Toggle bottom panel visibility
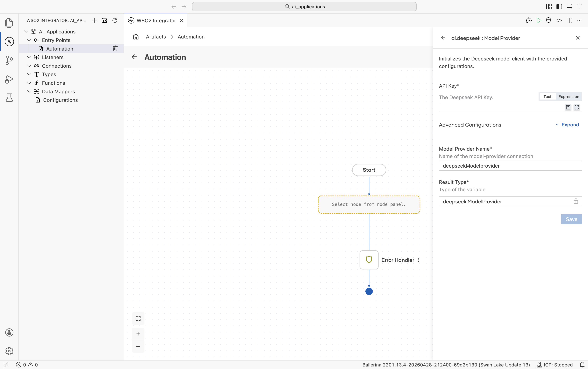The image size is (588, 369). click(x=569, y=7)
